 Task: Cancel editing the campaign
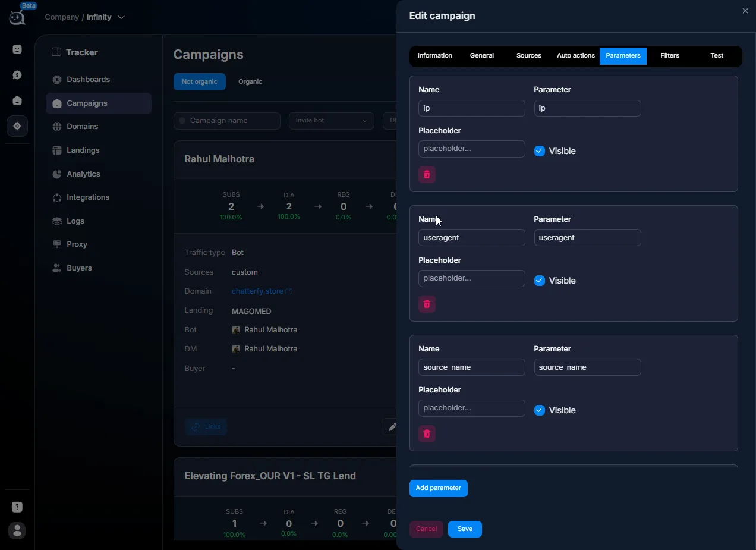pyautogui.click(x=426, y=529)
